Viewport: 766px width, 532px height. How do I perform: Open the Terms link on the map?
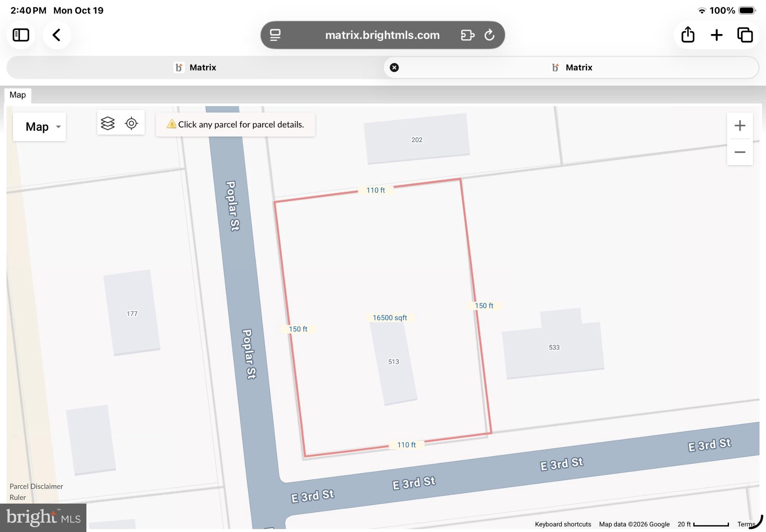point(746,524)
